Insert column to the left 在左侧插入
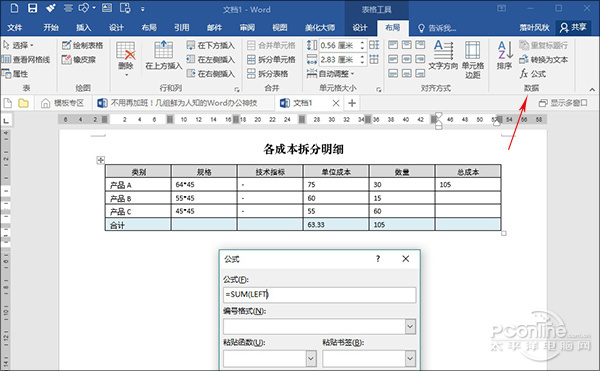This screenshot has height=371, width=600. [x=211, y=59]
